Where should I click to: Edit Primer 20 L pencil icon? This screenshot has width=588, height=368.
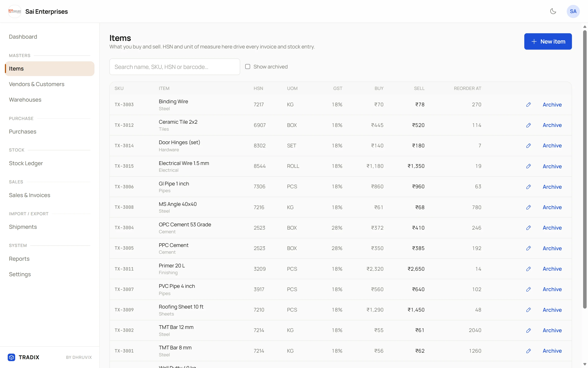pyautogui.click(x=528, y=269)
